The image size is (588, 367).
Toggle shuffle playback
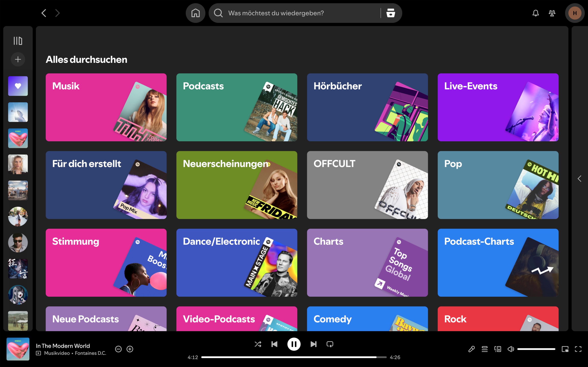[258, 344]
